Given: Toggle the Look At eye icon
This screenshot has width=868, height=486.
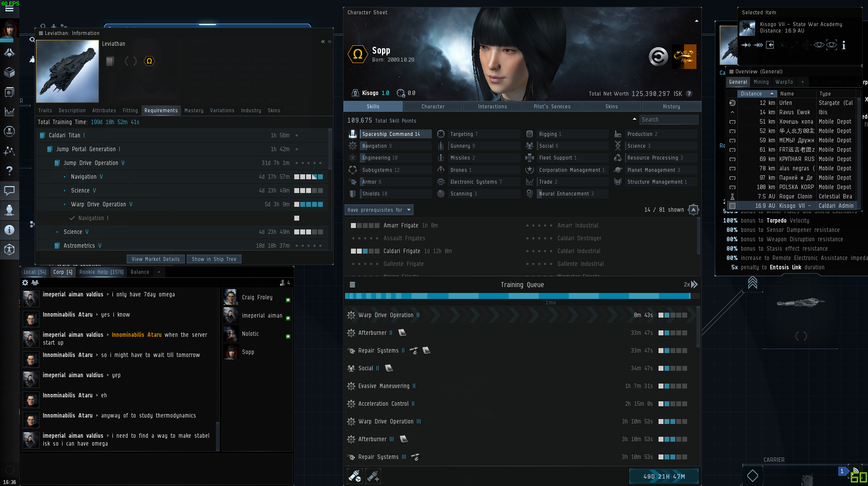Looking at the screenshot, I should coord(818,45).
